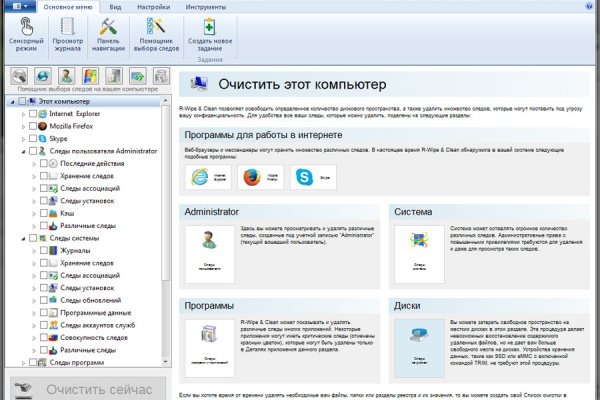This screenshot has width=600, height=400.
Task: Click Mozilla Firefox icon in tree
Action: point(42,126)
